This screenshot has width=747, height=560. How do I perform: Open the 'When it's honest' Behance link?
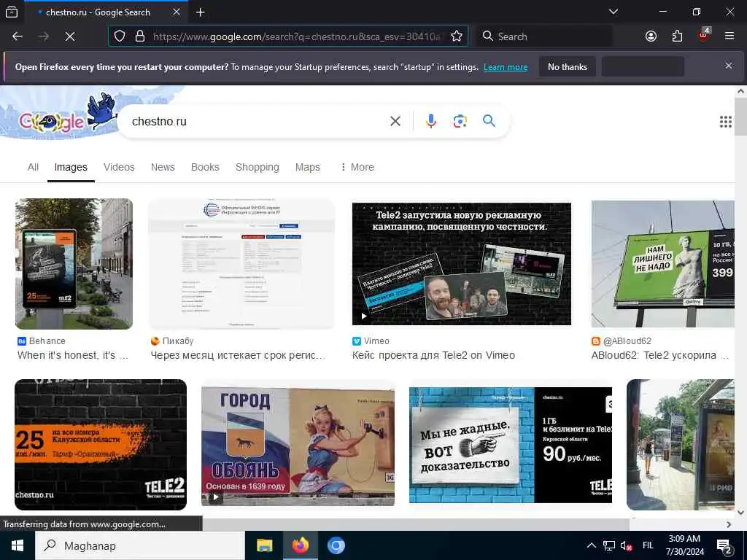point(73,355)
